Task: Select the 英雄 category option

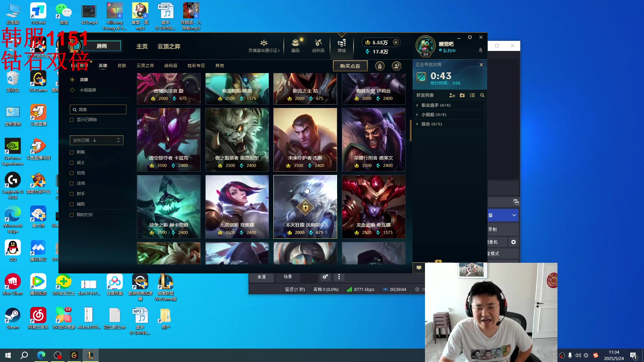Action: pyautogui.click(x=79, y=80)
